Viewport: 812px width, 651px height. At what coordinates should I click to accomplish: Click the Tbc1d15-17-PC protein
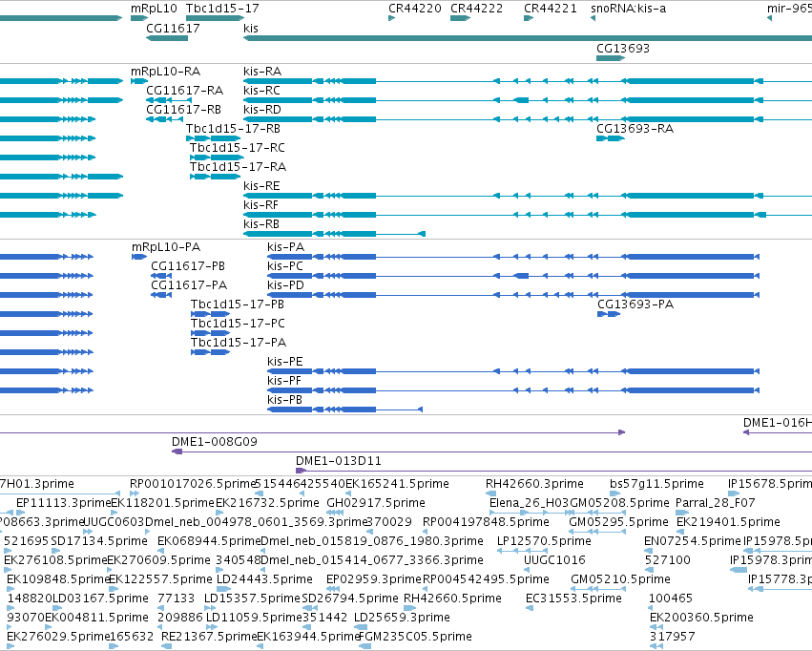pyautogui.click(x=210, y=333)
